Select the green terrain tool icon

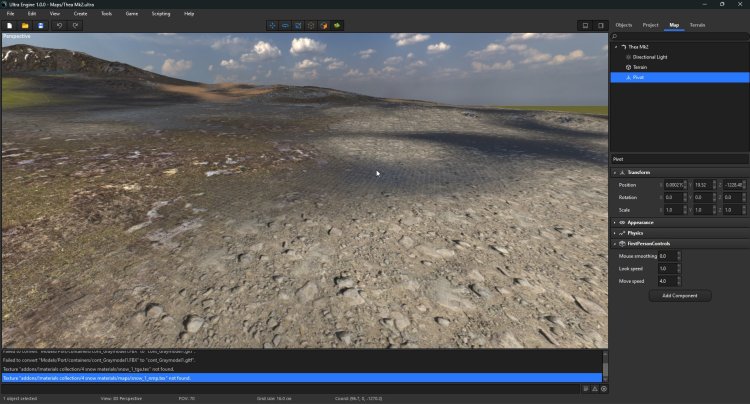click(x=337, y=25)
